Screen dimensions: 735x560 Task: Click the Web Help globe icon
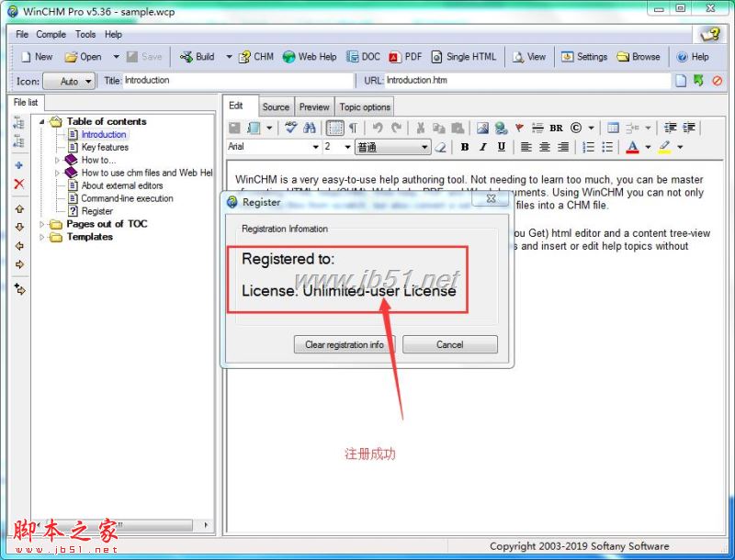289,57
